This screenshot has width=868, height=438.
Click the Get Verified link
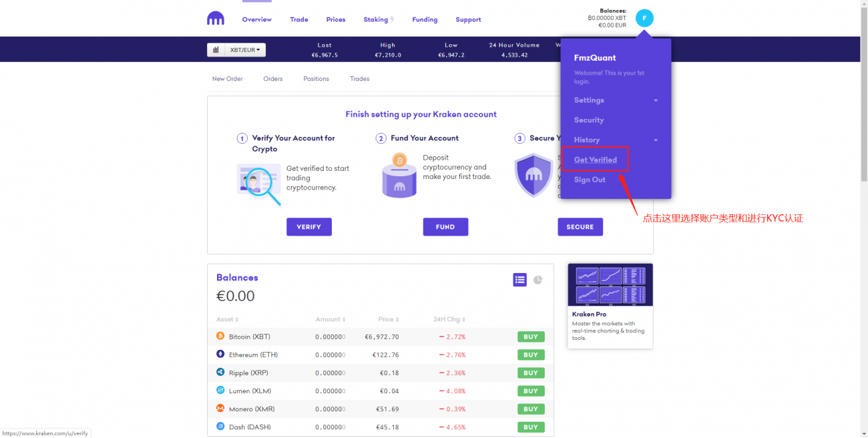[x=595, y=160]
